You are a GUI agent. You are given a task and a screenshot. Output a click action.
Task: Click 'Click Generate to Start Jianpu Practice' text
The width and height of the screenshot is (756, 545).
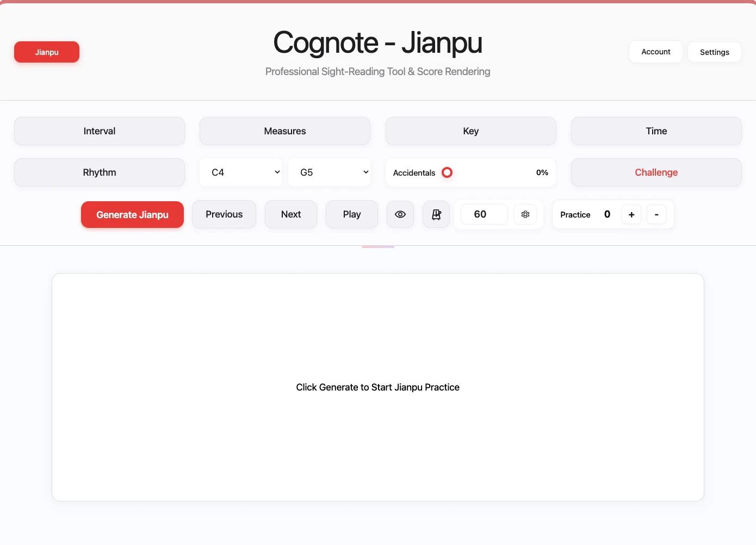[x=378, y=387]
